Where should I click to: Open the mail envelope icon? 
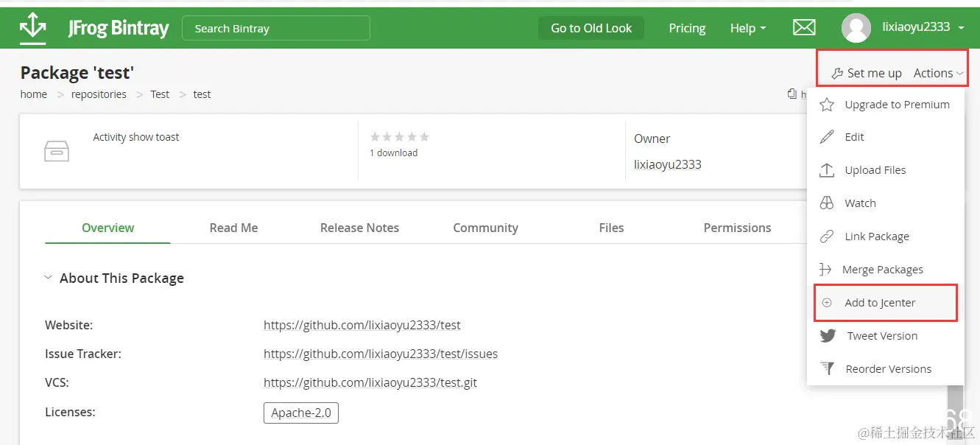[x=804, y=28]
